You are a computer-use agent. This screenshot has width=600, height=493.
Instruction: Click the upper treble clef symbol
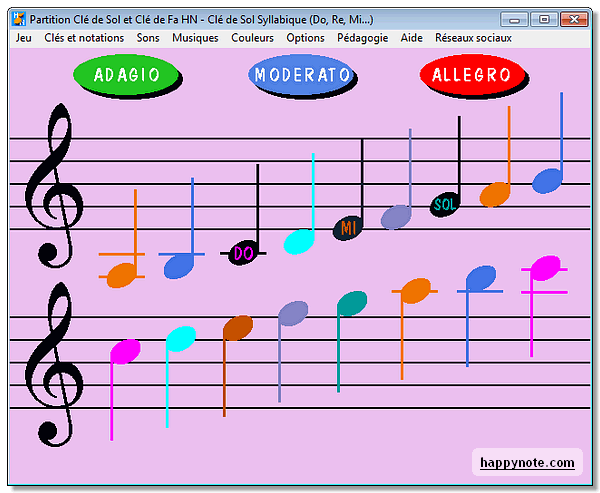[54, 185]
